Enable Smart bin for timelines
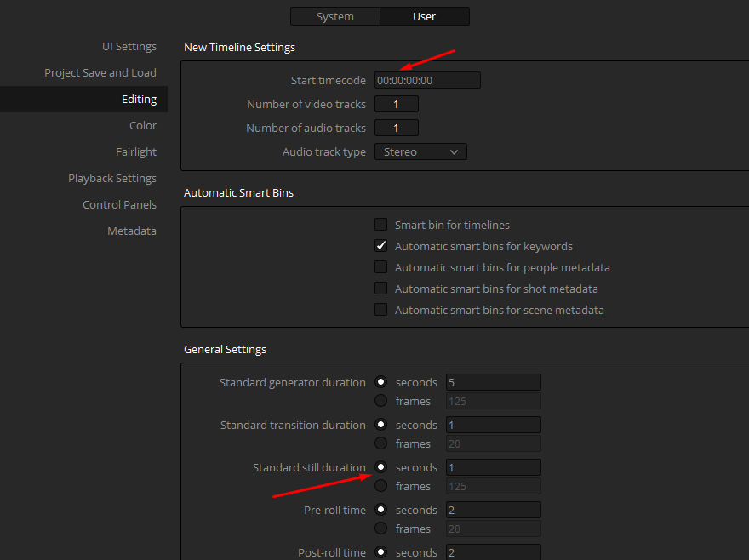This screenshot has height=560, width=749. point(380,225)
